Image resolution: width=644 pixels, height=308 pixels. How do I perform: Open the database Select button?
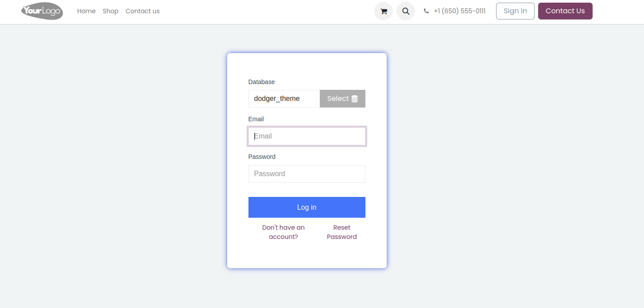(342, 99)
